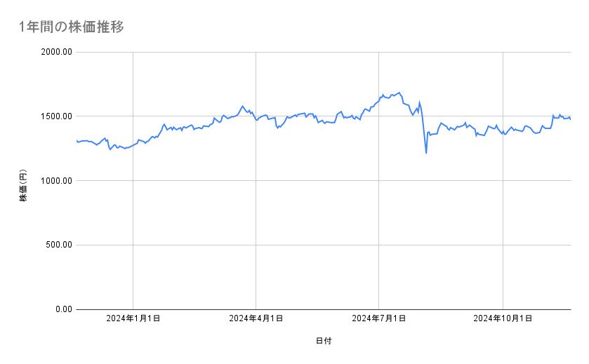Click the sharp August low point on line
This screenshot has height=364, width=589.
pos(426,152)
